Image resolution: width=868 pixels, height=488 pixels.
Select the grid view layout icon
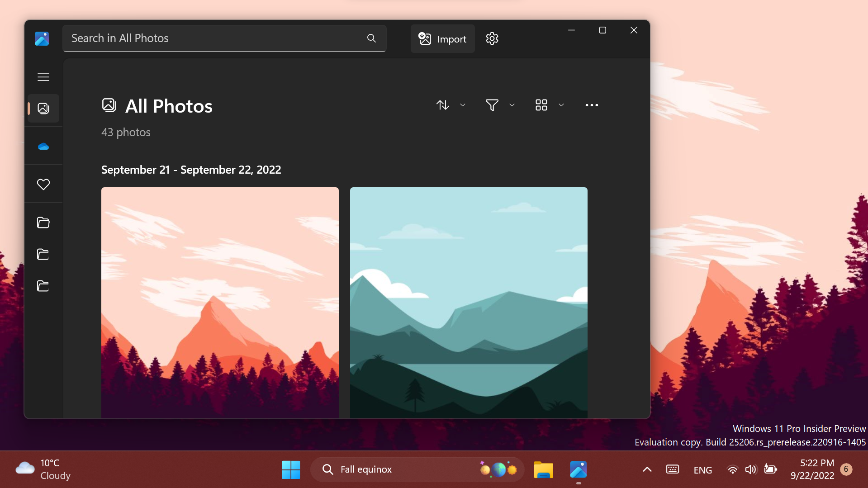541,105
